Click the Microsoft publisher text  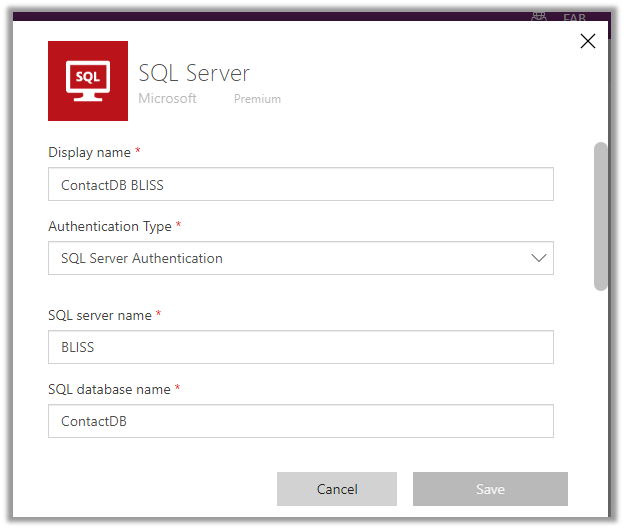[x=167, y=99]
